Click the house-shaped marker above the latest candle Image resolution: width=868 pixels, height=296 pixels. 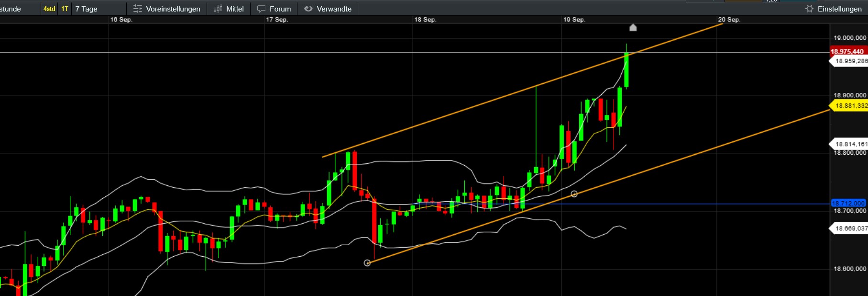[x=633, y=27]
